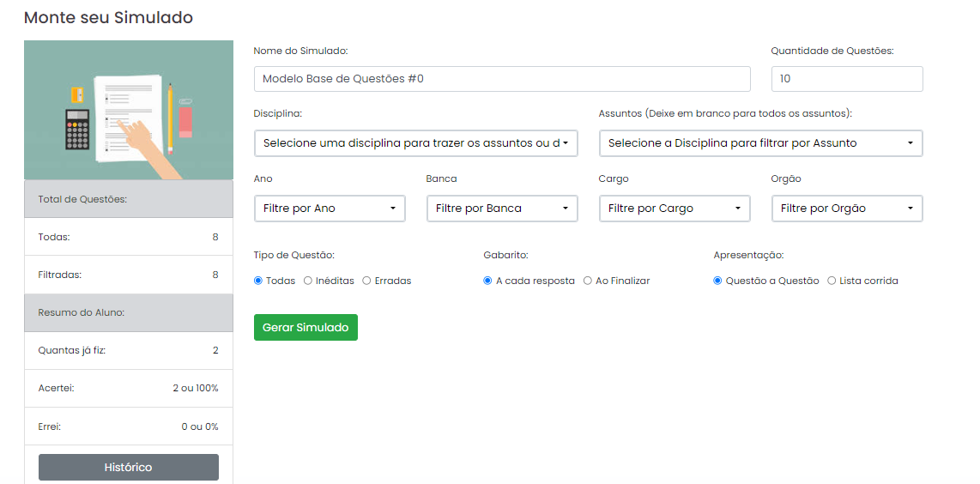Open the Disciplina dropdown

pos(415,143)
